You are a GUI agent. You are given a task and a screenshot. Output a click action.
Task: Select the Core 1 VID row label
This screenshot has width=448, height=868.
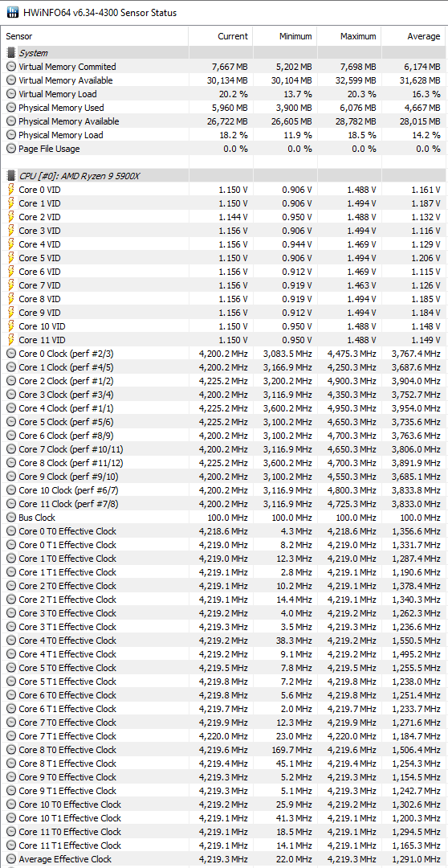[x=40, y=203]
